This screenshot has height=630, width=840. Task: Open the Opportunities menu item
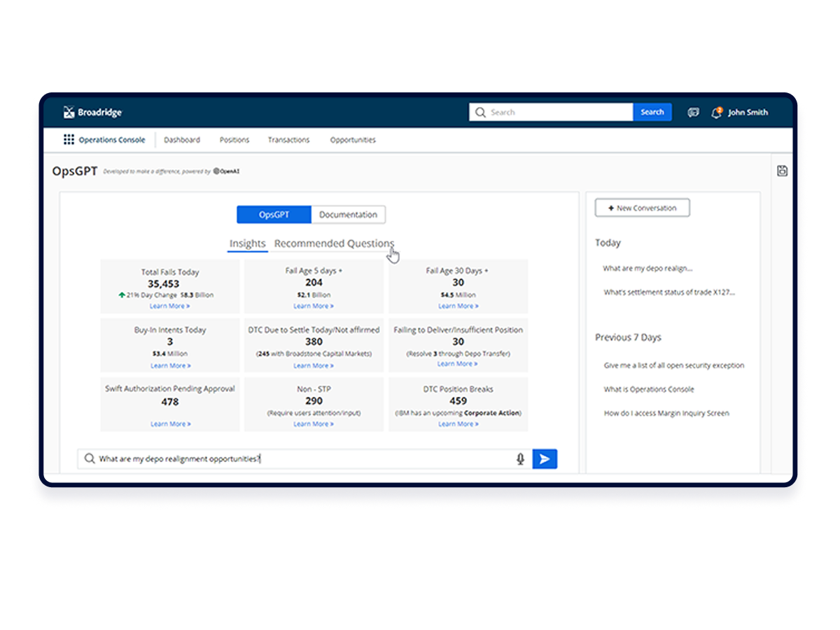(x=353, y=140)
